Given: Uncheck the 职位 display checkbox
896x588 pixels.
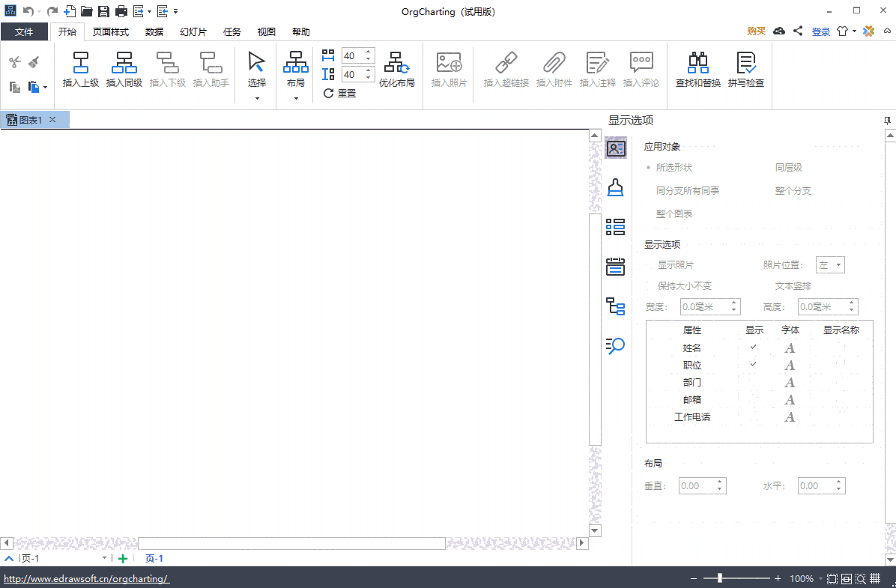Looking at the screenshot, I should click(754, 365).
